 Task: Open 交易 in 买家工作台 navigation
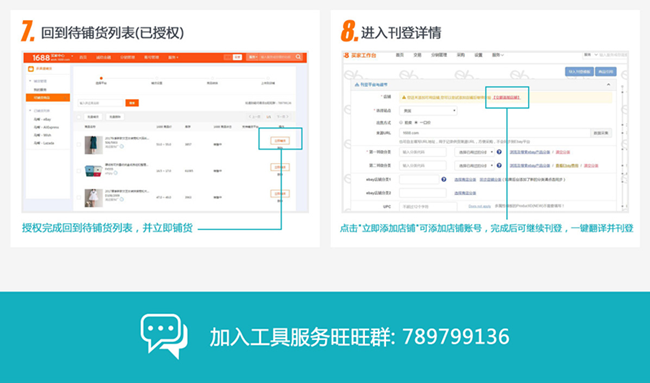pyautogui.click(x=417, y=55)
